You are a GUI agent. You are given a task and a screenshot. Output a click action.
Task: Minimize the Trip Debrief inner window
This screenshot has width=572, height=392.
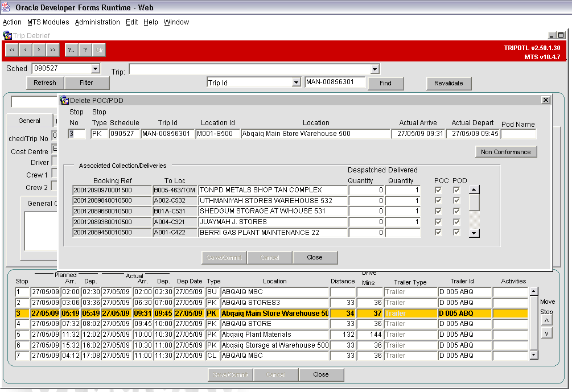(552, 35)
